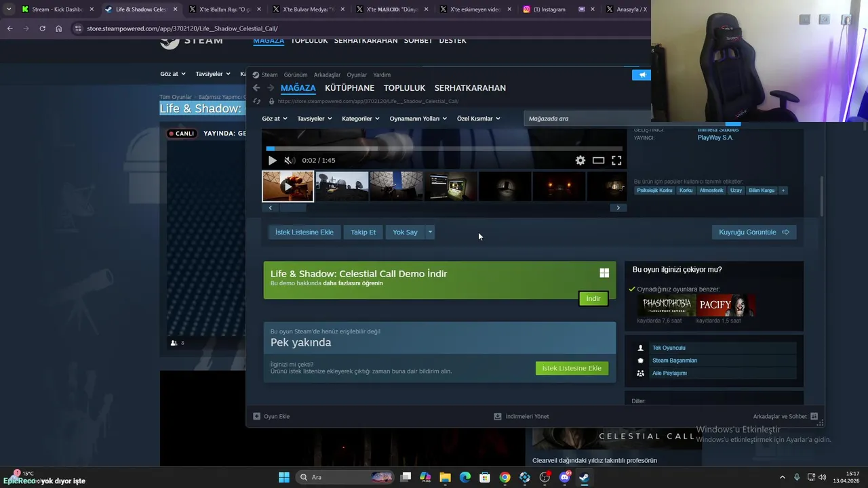Image resolution: width=868 pixels, height=488 pixels.
Task: Expand Kategoriler dropdown
Action: click(361, 119)
